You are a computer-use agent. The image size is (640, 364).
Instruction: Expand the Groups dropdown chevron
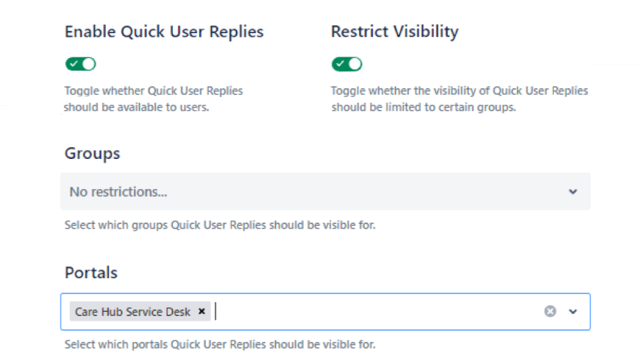click(573, 192)
